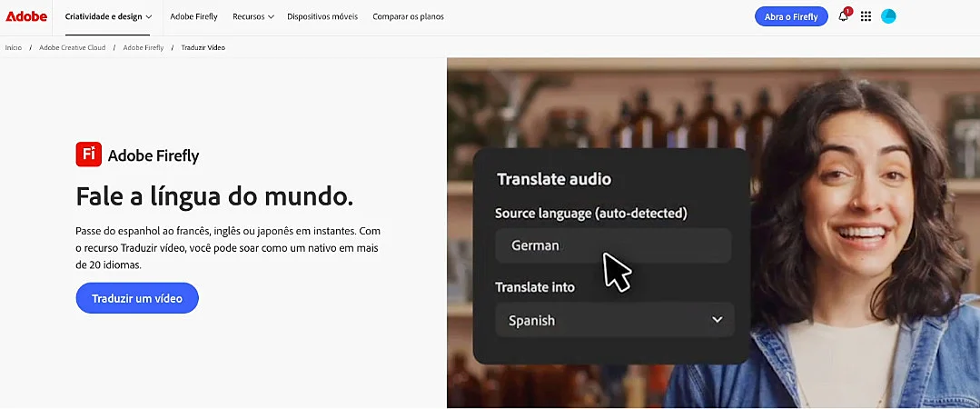Open the Adobe Firefly nav item
Viewport: 980px width, 409px height.
193,17
